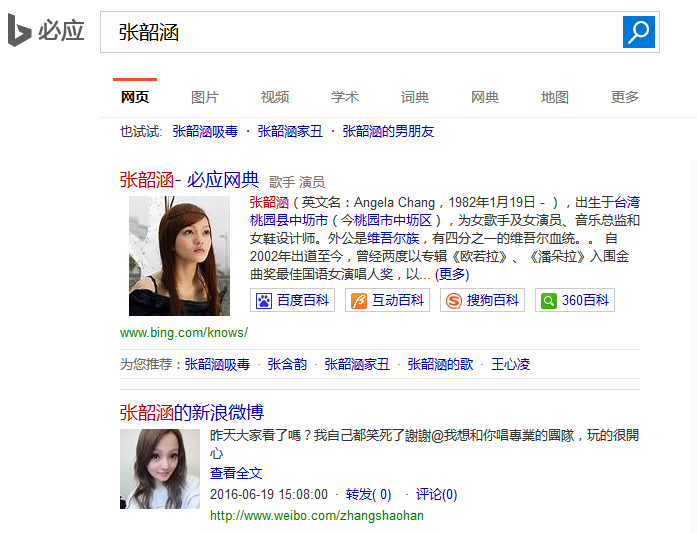Screen dimensions: 697x533
Task: Click the 张韶涵 portrait in 网典 result
Action: click(179, 256)
